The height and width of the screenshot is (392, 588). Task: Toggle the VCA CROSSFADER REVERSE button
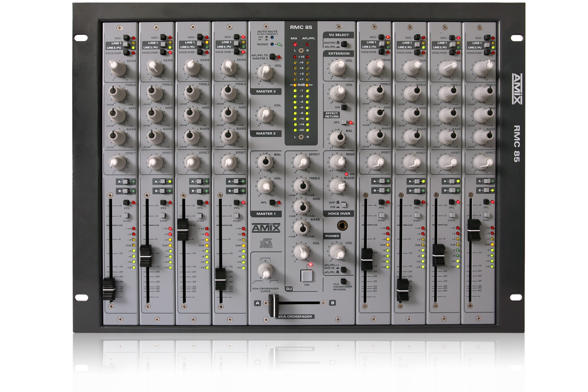tap(343, 281)
